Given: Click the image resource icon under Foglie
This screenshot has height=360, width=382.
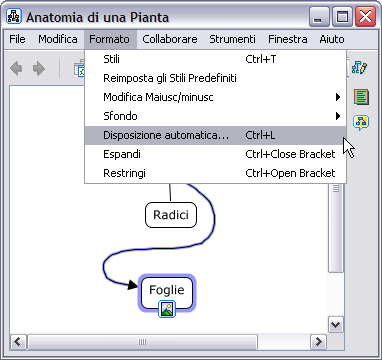Looking at the screenshot, I should (167, 309).
